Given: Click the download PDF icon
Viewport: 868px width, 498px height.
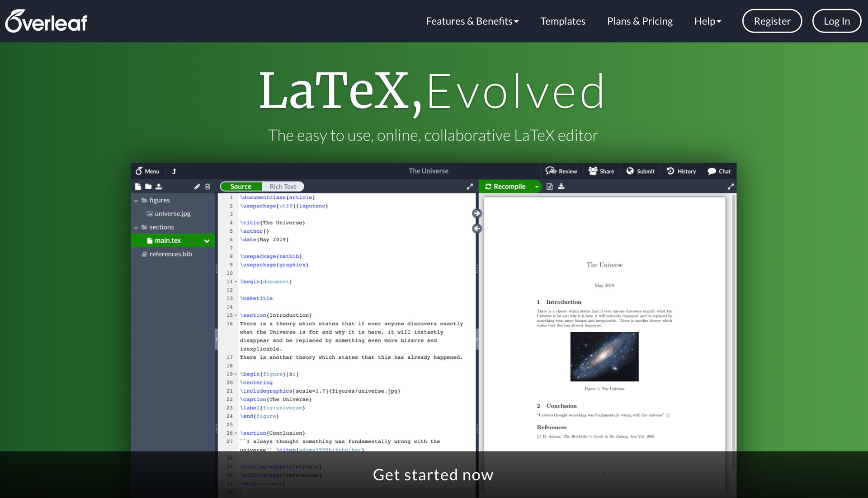Looking at the screenshot, I should coord(561,187).
